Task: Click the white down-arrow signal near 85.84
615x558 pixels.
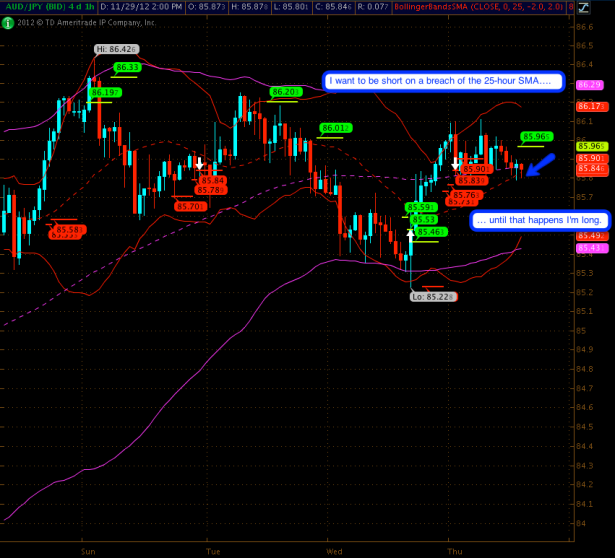Action: pyautogui.click(x=199, y=163)
